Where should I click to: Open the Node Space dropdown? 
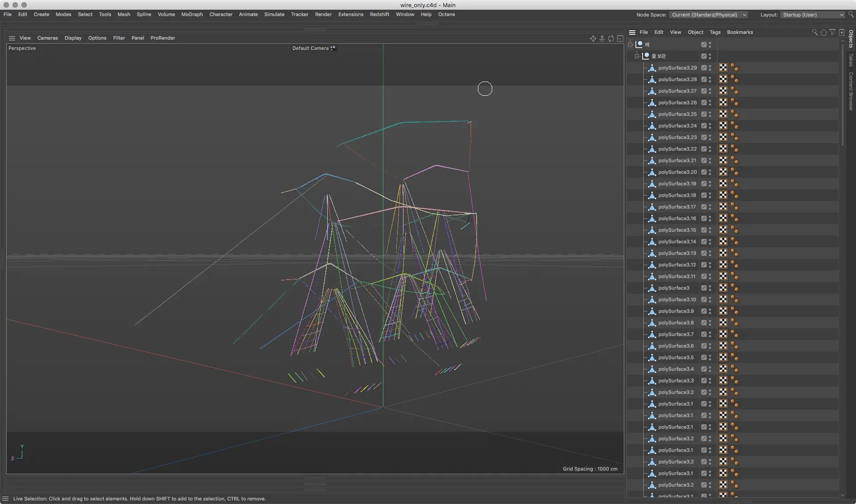click(708, 15)
